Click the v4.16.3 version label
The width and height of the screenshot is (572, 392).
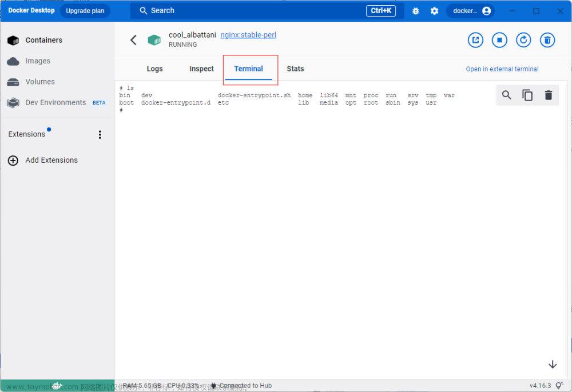pyautogui.click(x=541, y=386)
